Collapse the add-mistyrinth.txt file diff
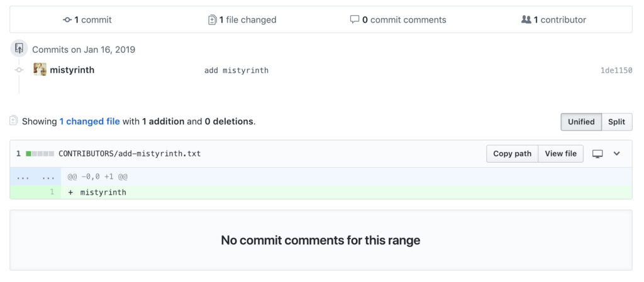The height and width of the screenshot is (282, 644). [617, 154]
